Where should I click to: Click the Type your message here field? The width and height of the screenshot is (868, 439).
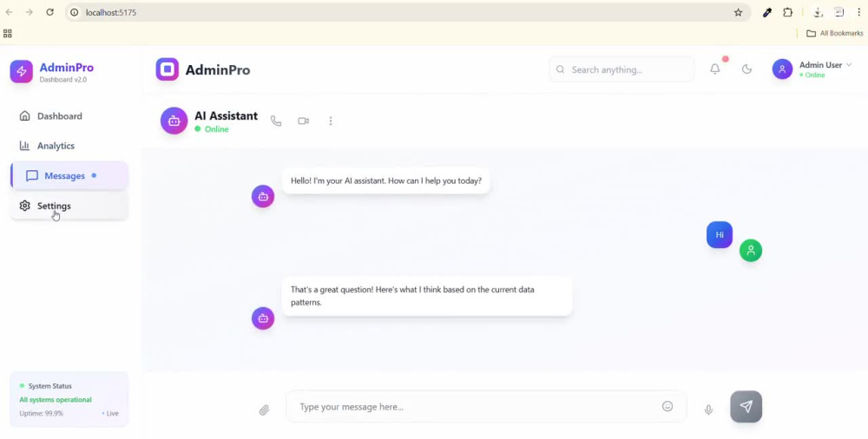pos(486,406)
